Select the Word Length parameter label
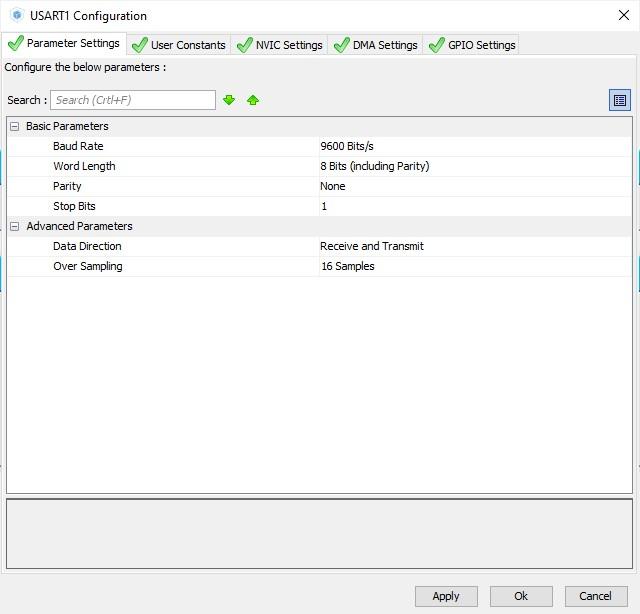This screenshot has width=640, height=614. (84, 166)
